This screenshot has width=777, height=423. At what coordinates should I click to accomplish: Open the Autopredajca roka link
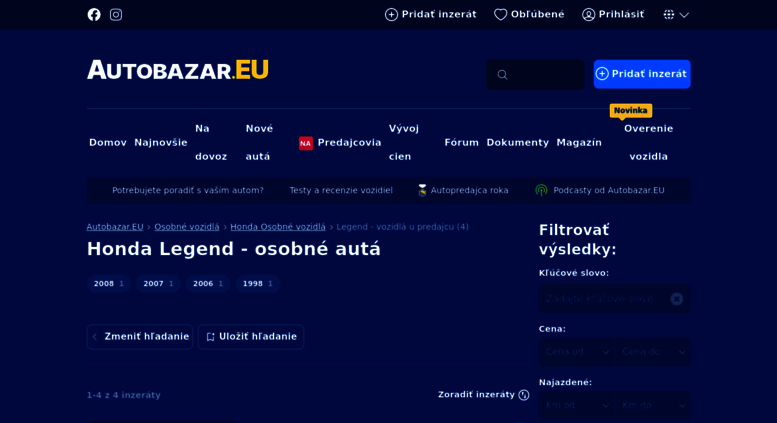[x=463, y=190]
